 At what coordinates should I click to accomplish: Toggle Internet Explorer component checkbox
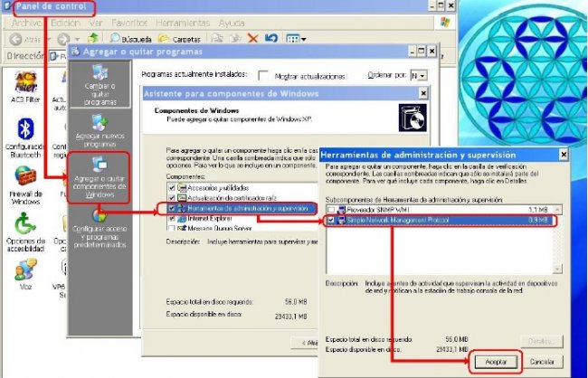pos(172,218)
